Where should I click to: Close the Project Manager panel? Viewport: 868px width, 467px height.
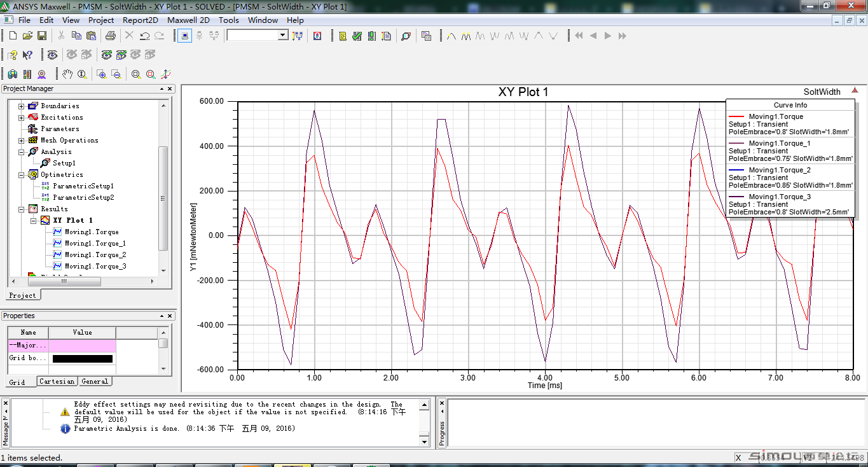tap(170, 89)
